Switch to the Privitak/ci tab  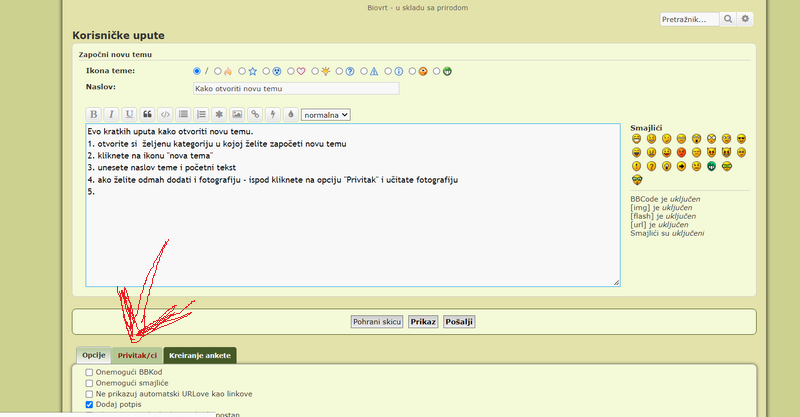(137, 355)
